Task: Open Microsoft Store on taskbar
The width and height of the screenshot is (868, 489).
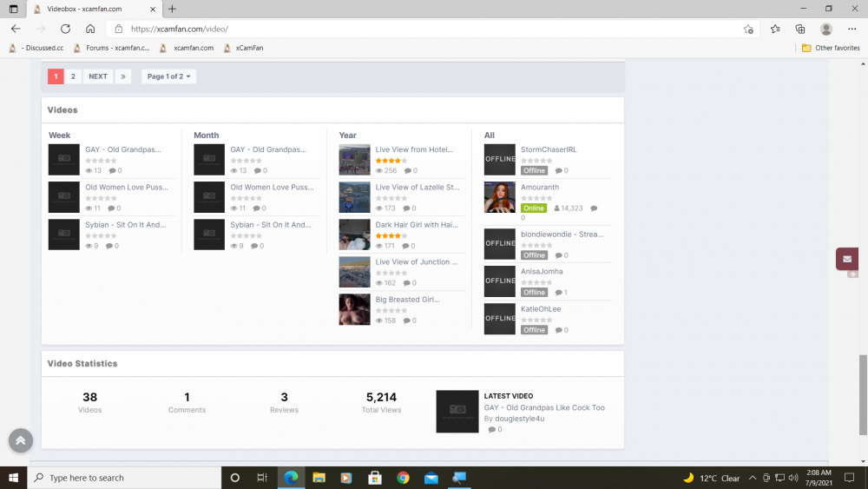Action: pos(375,478)
